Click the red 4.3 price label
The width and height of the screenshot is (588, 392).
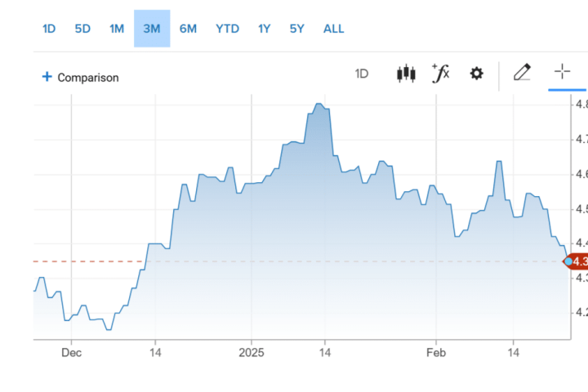point(580,261)
